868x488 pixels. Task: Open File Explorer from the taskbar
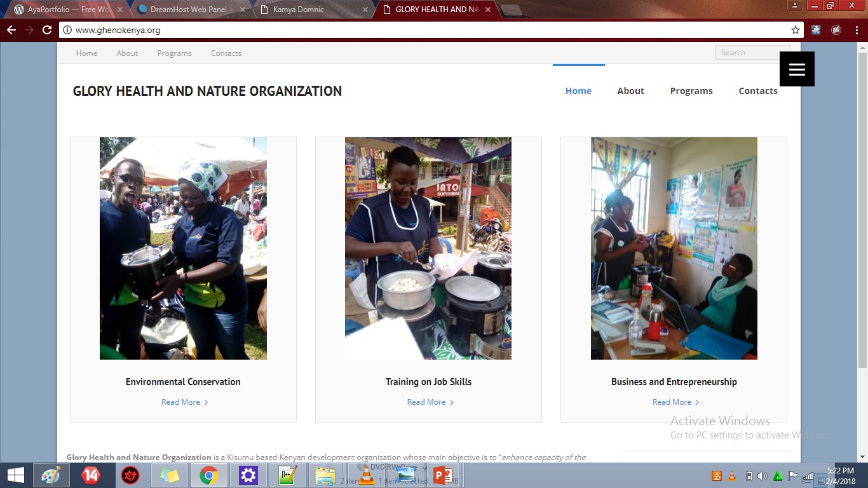point(325,475)
